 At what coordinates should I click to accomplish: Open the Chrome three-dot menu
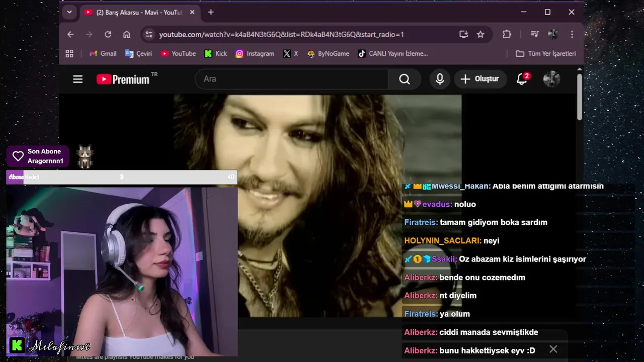[572, 34]
